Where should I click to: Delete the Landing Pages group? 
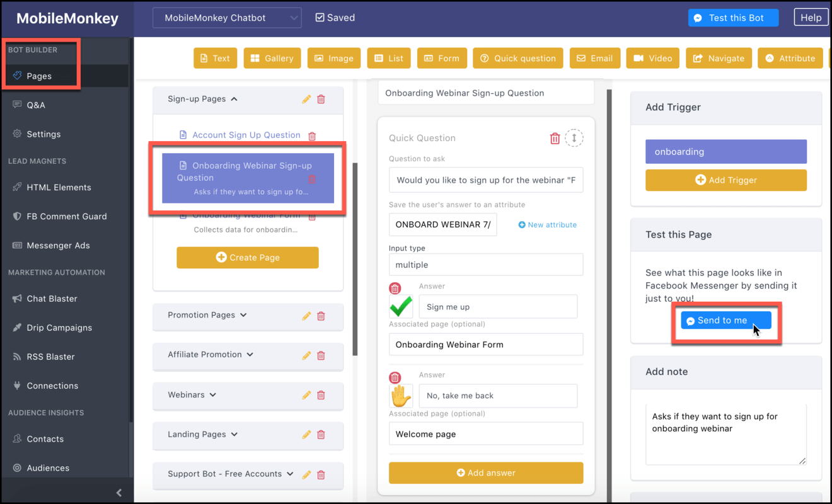[321, 435]
